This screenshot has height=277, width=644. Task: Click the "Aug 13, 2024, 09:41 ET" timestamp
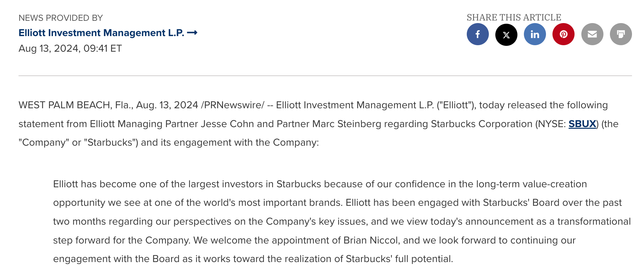click(x=70, y=48)
